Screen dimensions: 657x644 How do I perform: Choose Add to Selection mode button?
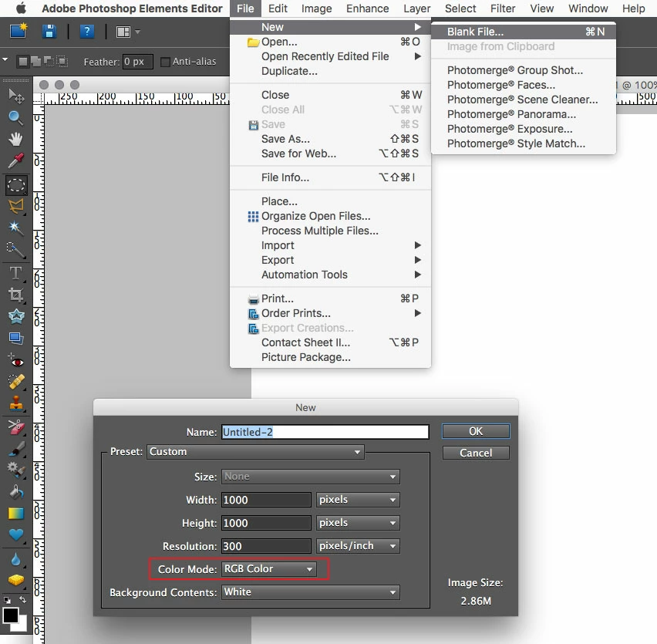(x=36, y=62)
